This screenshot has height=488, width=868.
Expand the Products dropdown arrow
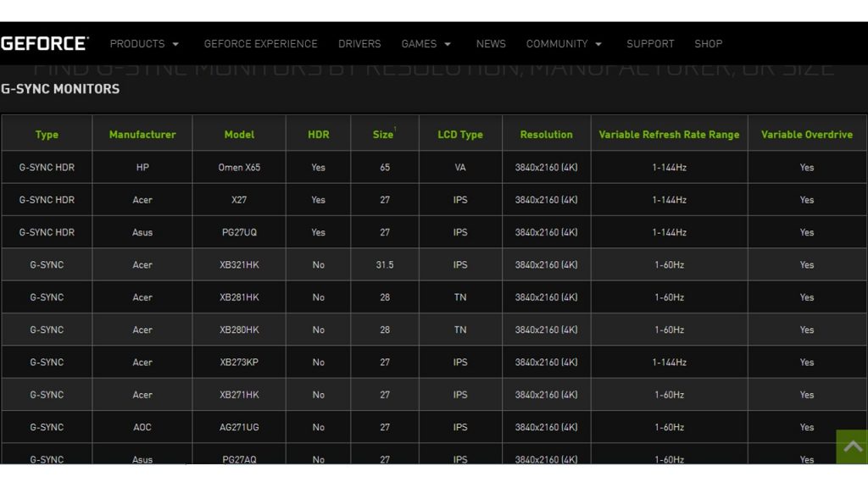coord(175,44)
